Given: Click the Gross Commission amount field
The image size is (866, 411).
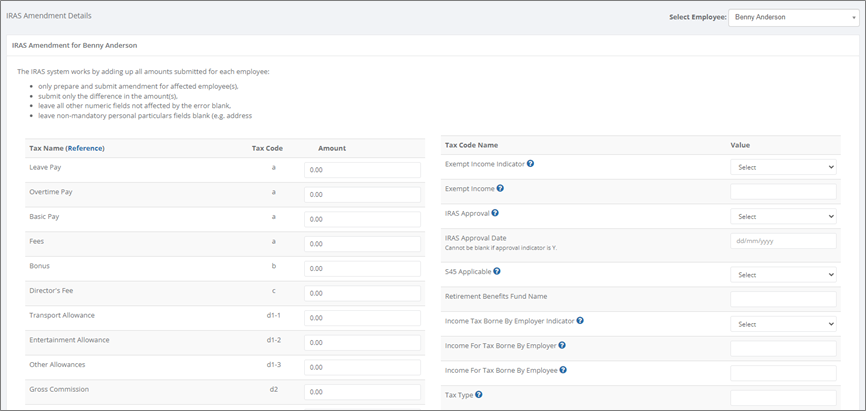Looking at the screenshot, I should (x=362, y=392).
